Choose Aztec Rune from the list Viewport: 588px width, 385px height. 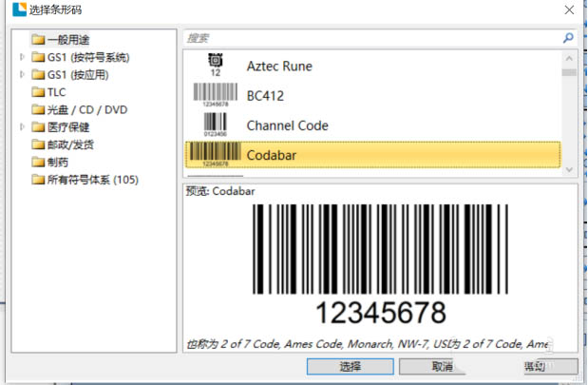point(373,66)
